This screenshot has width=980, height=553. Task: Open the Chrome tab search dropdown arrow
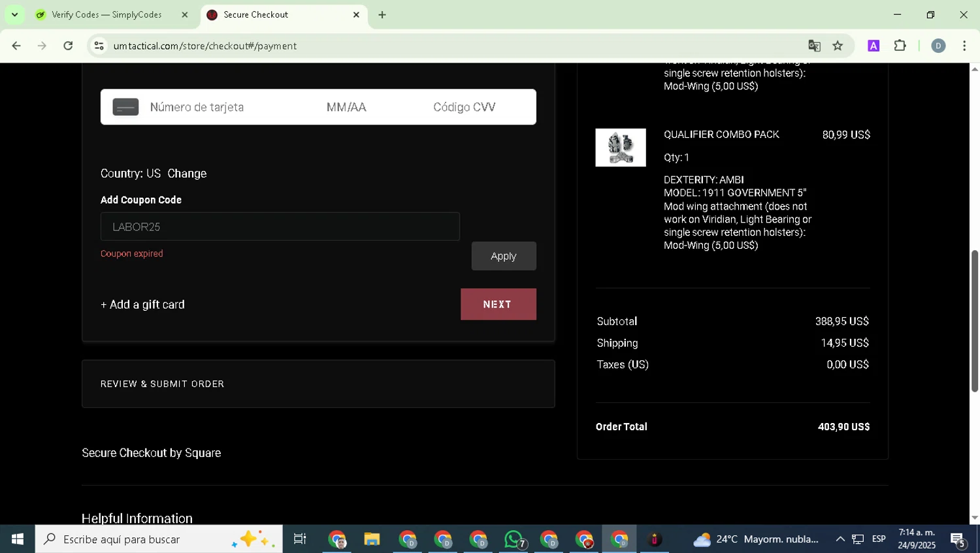[14, 14]
